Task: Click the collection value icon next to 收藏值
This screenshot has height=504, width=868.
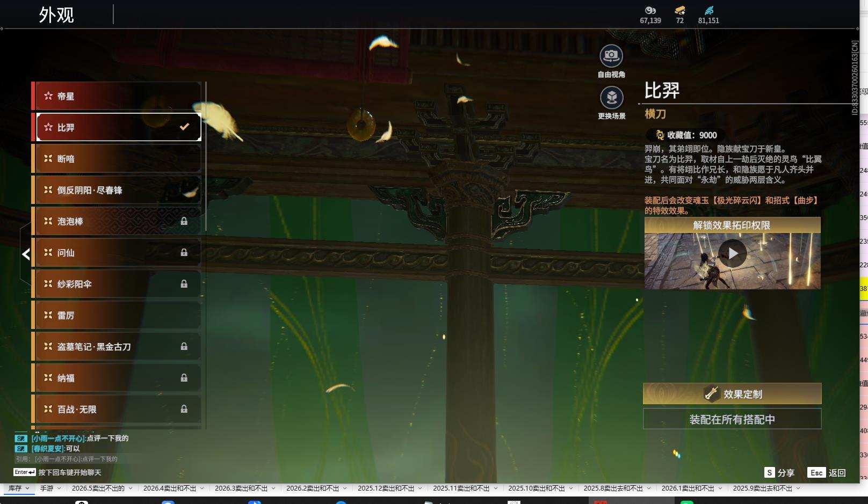Action: tap(660, 135)
